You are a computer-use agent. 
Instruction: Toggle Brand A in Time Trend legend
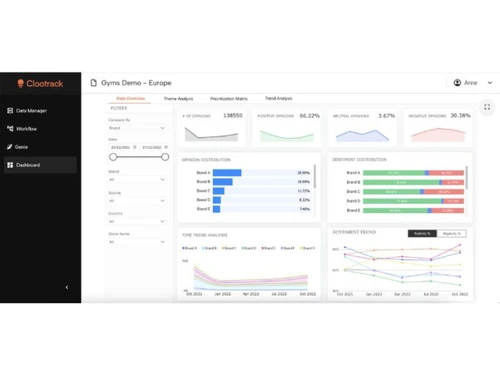189,248
